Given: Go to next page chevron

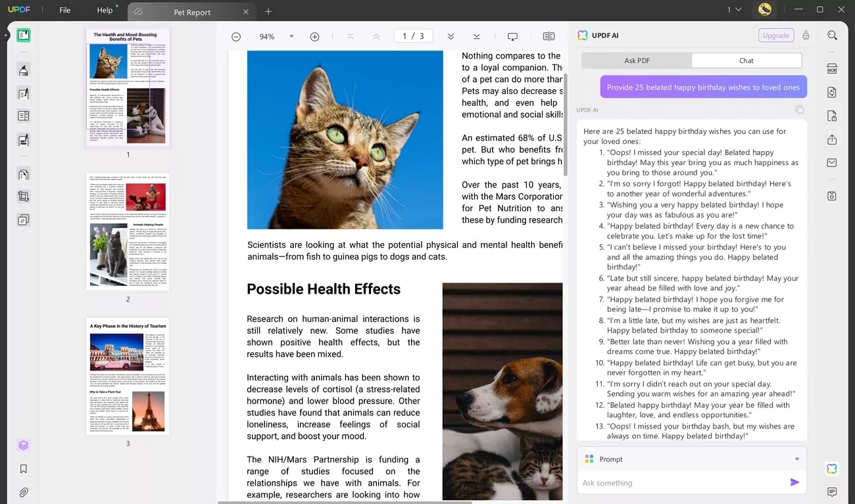Looking at the screenshot, I should (x=451, y=37).
